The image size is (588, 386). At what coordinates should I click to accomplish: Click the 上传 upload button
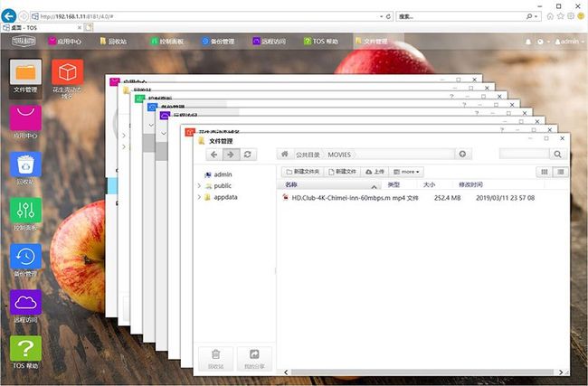(x=375, y=172)
